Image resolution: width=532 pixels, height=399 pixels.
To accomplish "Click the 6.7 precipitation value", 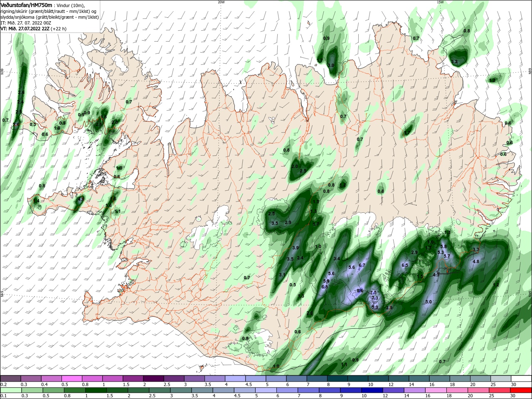I will 362,265.
